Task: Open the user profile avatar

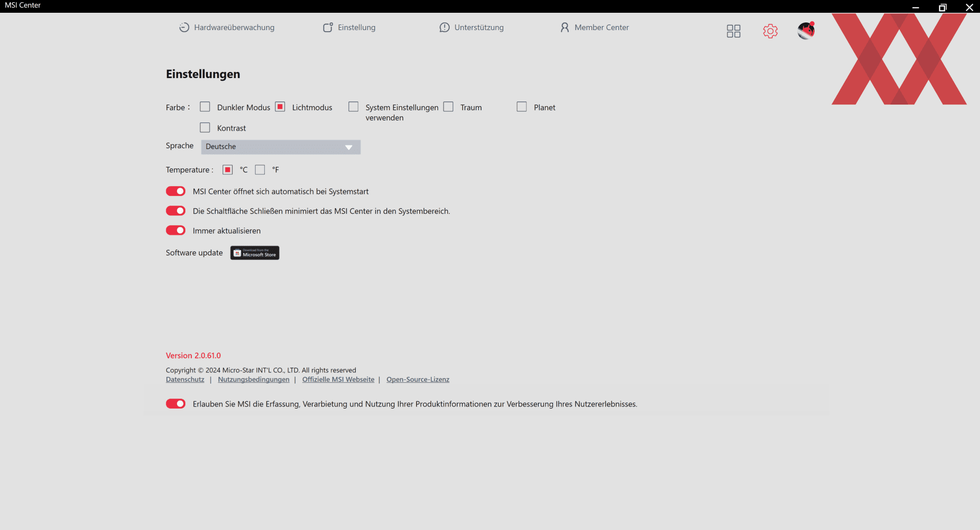Action: pyautogui.click(x=806, y=31)
